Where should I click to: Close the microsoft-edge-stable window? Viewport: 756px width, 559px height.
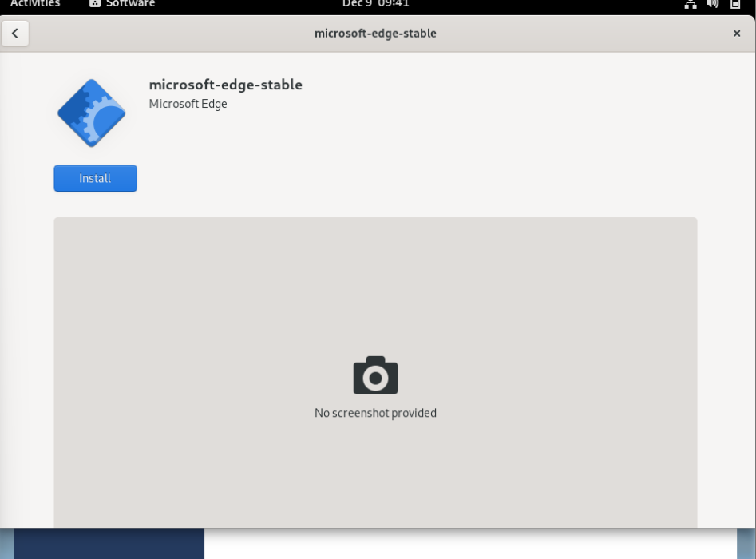tap(737, 34)
